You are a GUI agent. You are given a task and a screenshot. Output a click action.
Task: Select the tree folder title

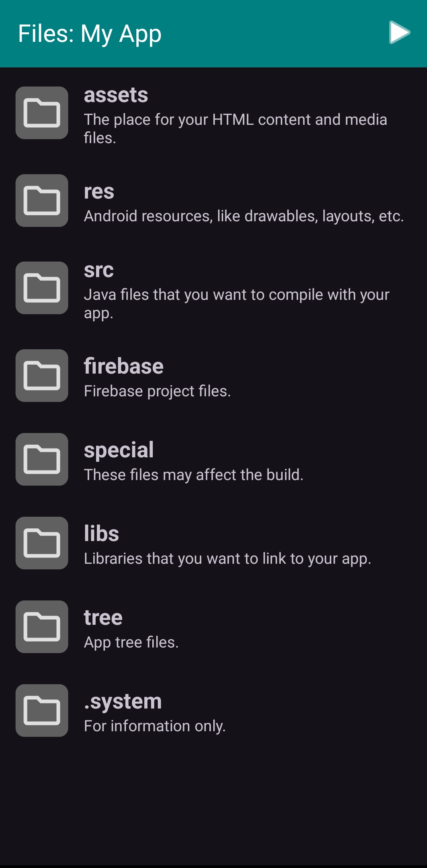[x=103, y=618]
